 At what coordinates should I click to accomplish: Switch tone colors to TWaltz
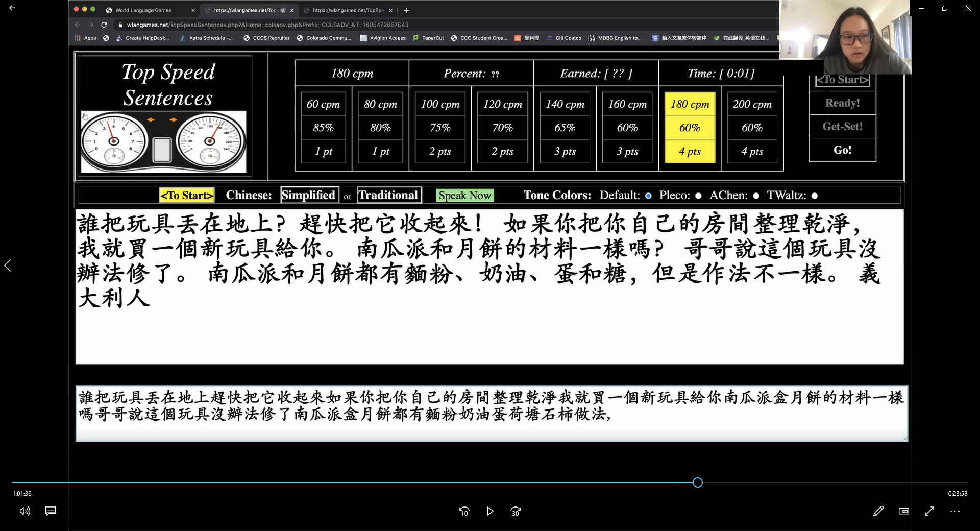[x=815, y=196]
